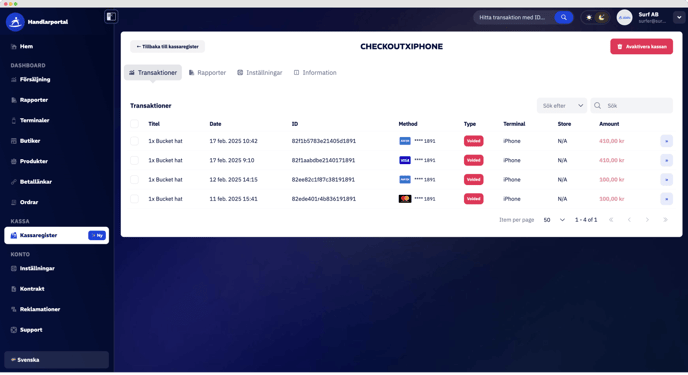Click the card icon in 14:15 row
688x375 pixels.
[405, 180]
